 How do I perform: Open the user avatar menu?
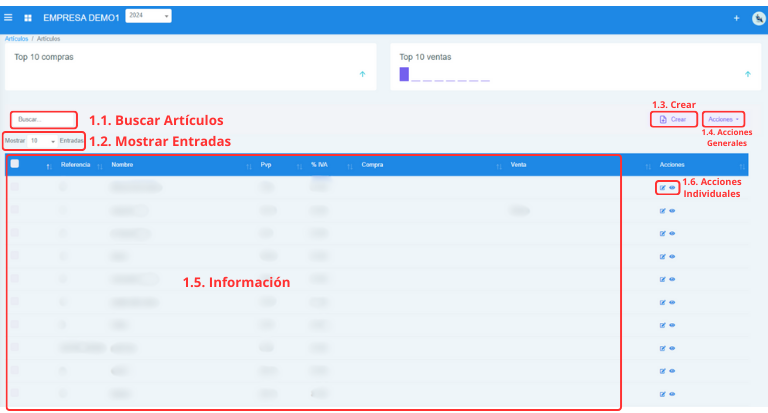[x=759, y=19]
